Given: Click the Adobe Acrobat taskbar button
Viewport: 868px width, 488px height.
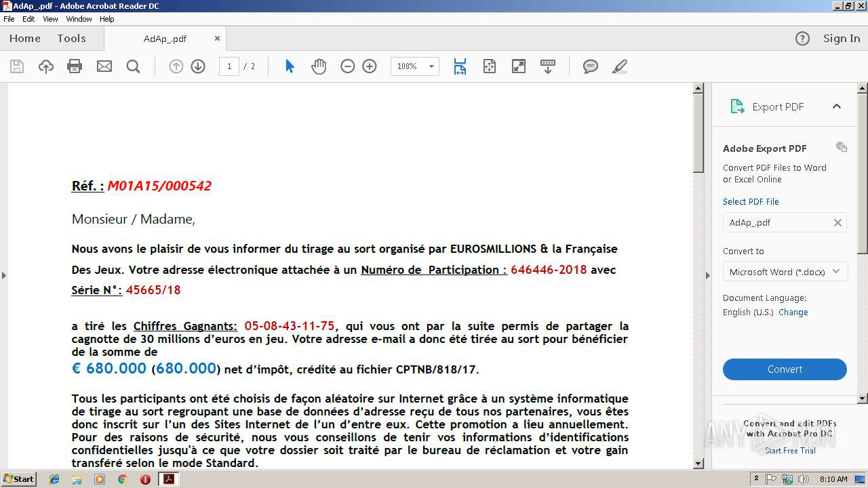Looking at the screenshot, I should [x=168, y=479].
